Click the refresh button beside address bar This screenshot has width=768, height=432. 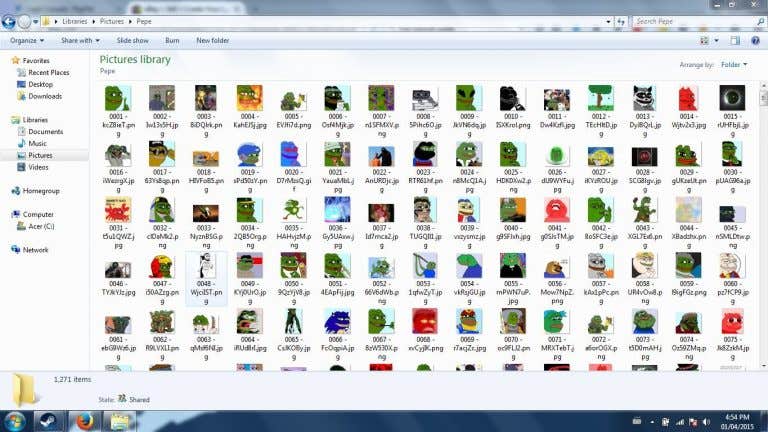point(621,22)
